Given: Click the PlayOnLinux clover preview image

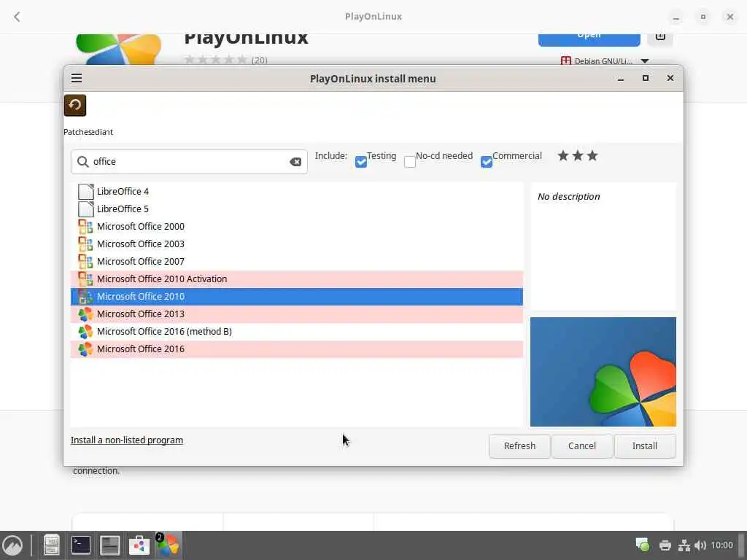Looking at the screenshot, I should (603, 372).
